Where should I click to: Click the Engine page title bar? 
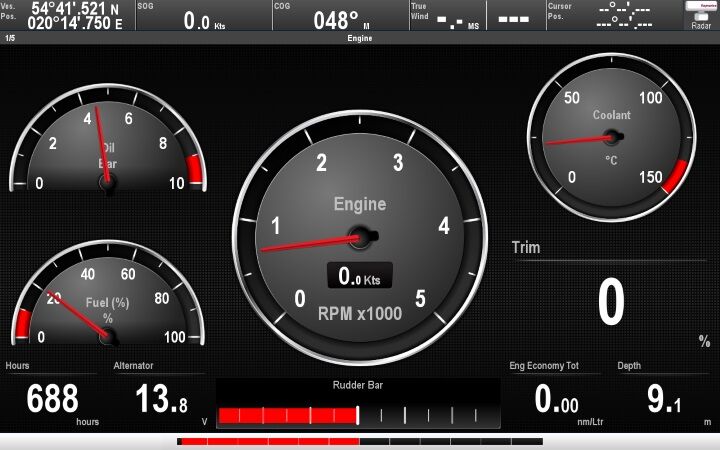point(360,38)
